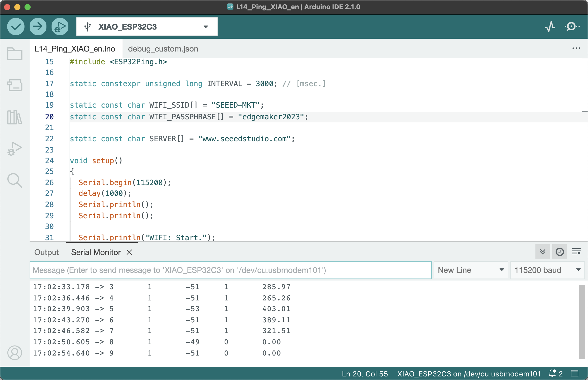588x380 pixels.
Task: Click line number 26 in the gutter
Action: tap(50, 183)
